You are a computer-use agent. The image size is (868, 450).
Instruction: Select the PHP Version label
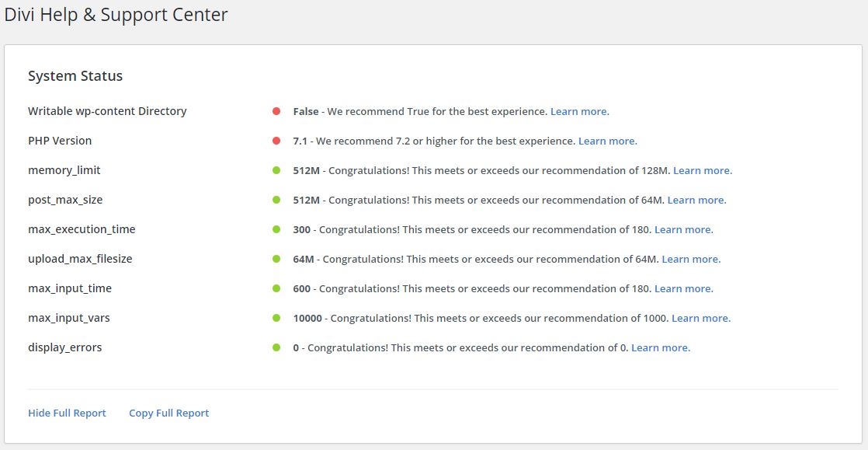[60, 141]
